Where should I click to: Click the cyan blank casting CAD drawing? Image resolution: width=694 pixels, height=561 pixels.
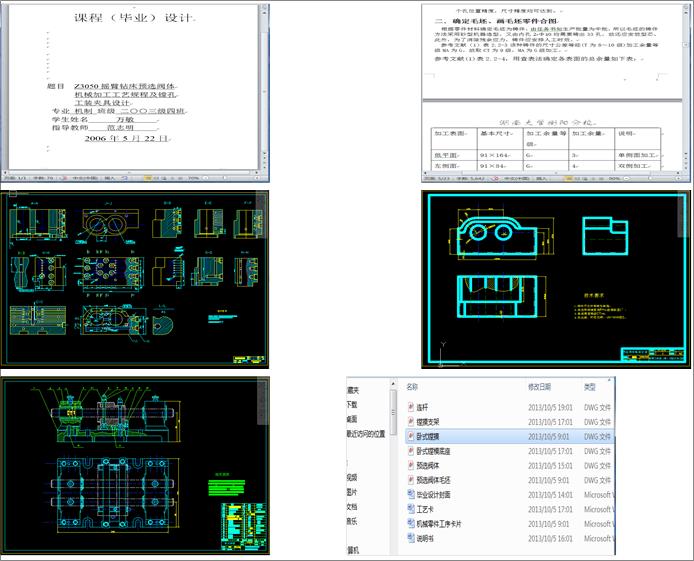(555, 279)
